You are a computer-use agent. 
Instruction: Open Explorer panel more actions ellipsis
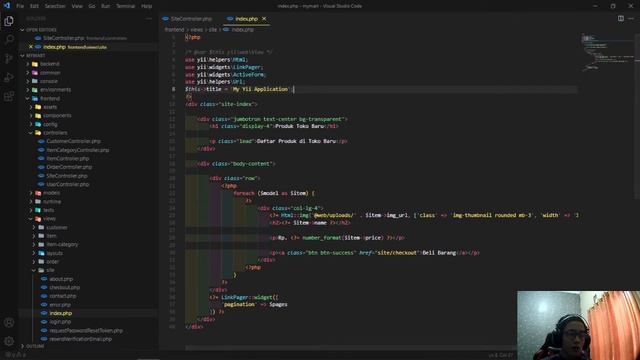point(149,19)
